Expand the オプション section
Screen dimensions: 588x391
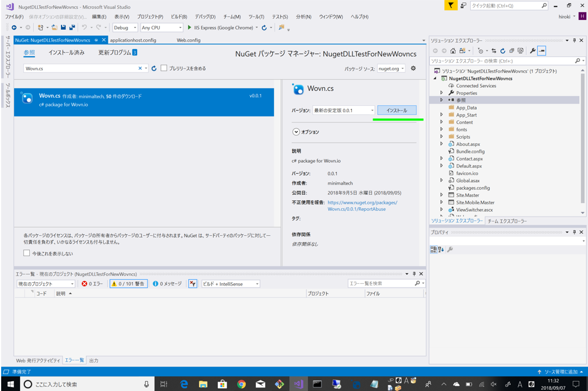pos(296,132)
